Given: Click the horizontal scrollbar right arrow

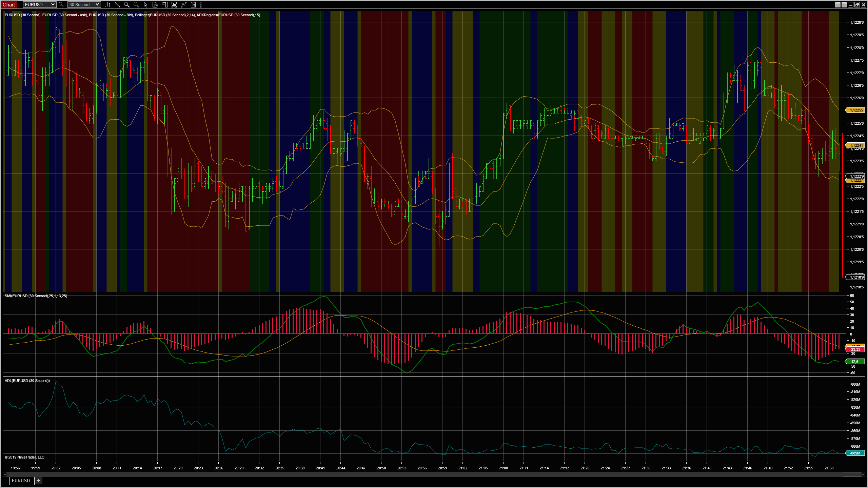Looking at the screenshot, I should 863,474.
